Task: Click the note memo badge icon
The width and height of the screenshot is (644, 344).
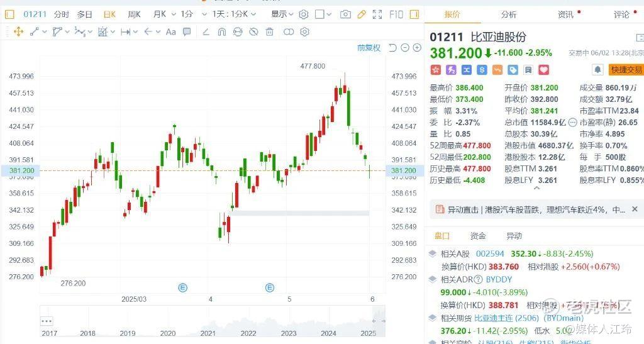Action: (528, 70)
